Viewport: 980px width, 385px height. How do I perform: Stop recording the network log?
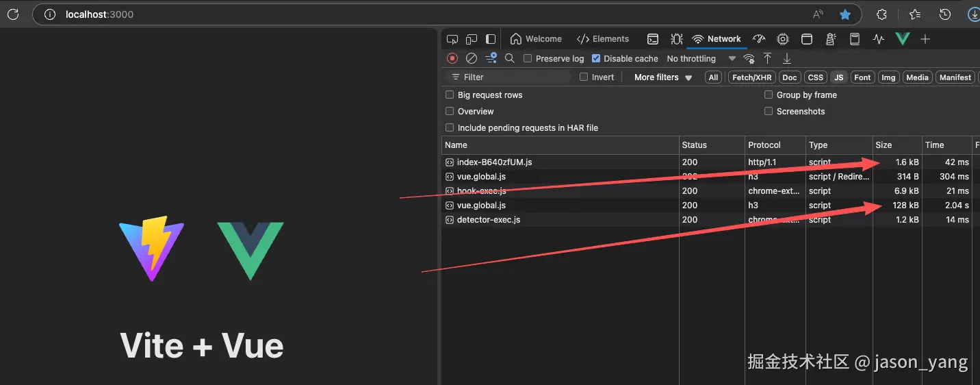pyautogui.click(x=452, y=58)
